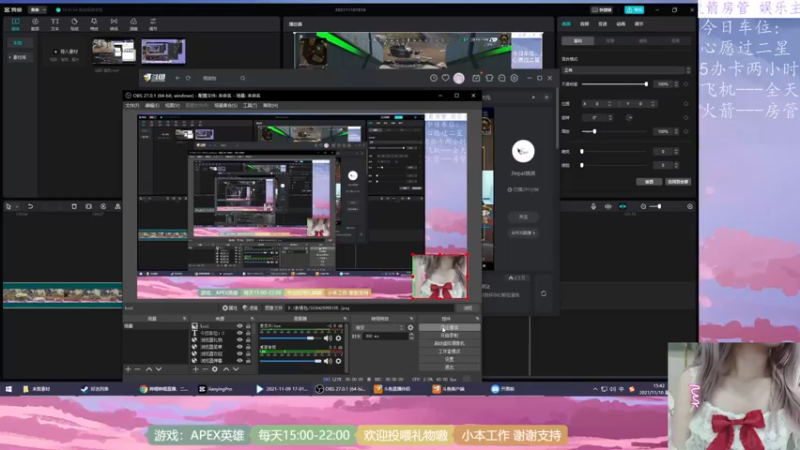Open the 调节 adjust tool in Jianying top toolbar
800x450 pixels.
tap(153, 24)
